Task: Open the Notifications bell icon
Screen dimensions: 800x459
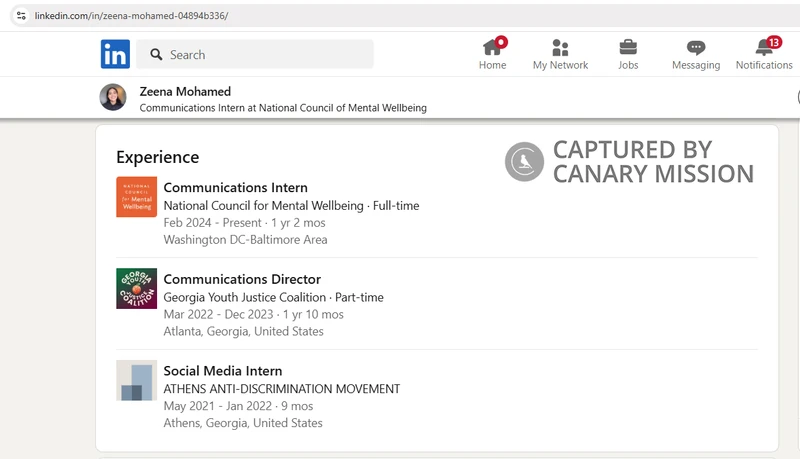Action: pos(764,47)
